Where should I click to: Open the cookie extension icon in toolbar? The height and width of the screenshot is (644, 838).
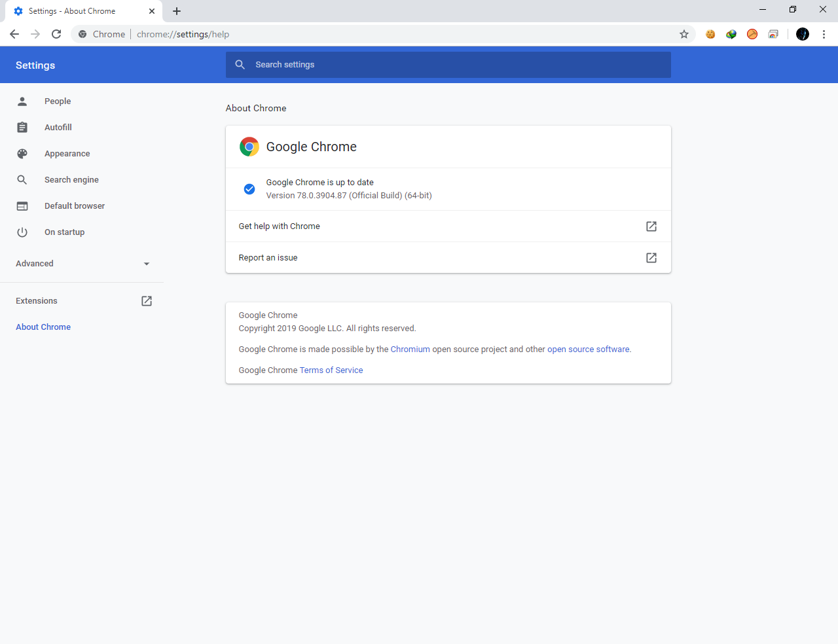click(710, 34)
